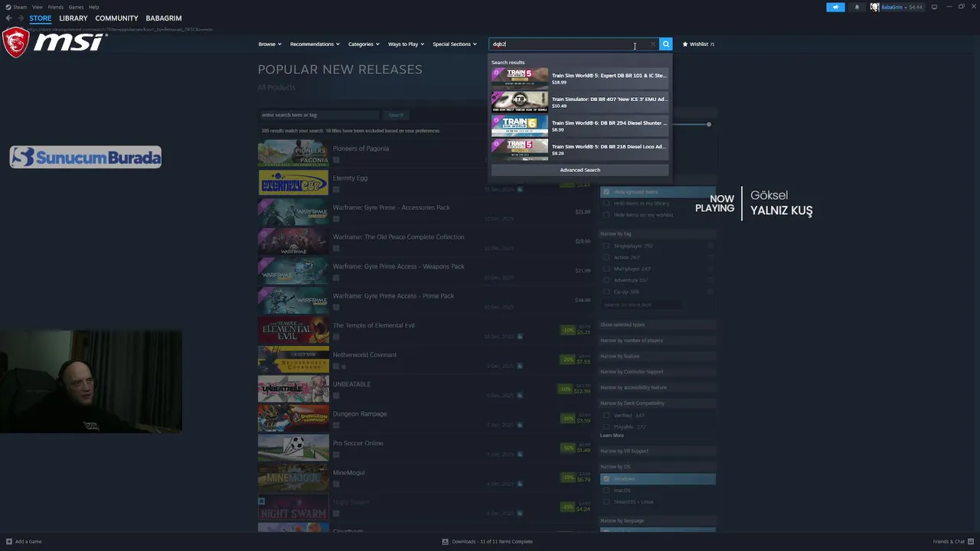Open the Special Sections dropdown
The width and height of the screenshot is (980, 551).
pyautogui.click(x=455, y=44)
